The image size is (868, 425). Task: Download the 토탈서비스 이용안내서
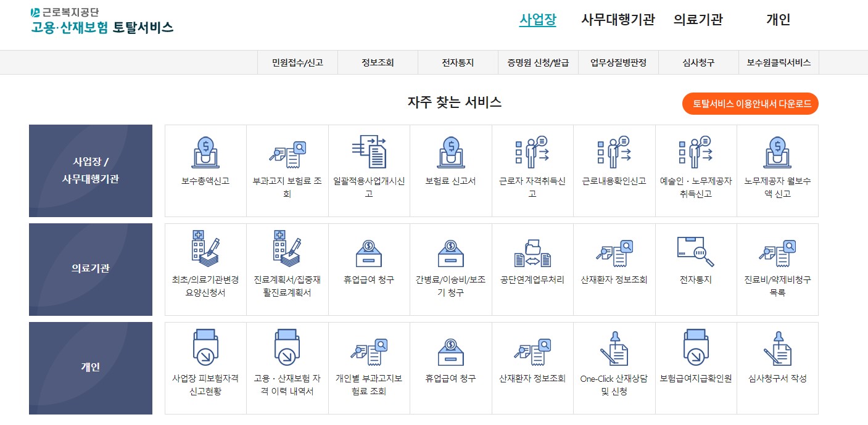749,104
